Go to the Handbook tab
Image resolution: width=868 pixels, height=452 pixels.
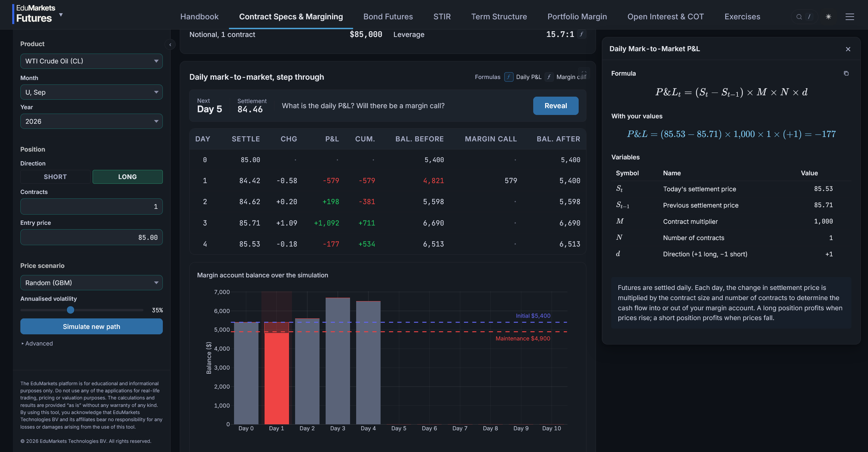click(199, 17)
